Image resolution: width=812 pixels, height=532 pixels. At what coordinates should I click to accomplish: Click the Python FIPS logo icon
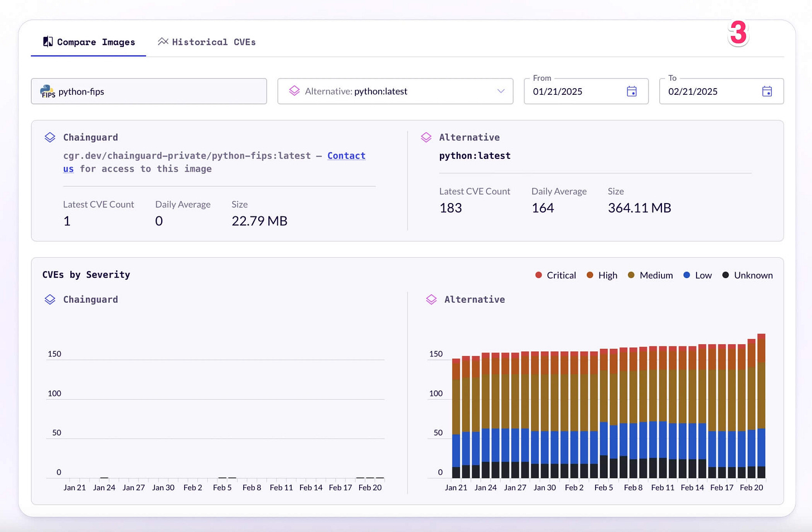(x=48, y=91)
